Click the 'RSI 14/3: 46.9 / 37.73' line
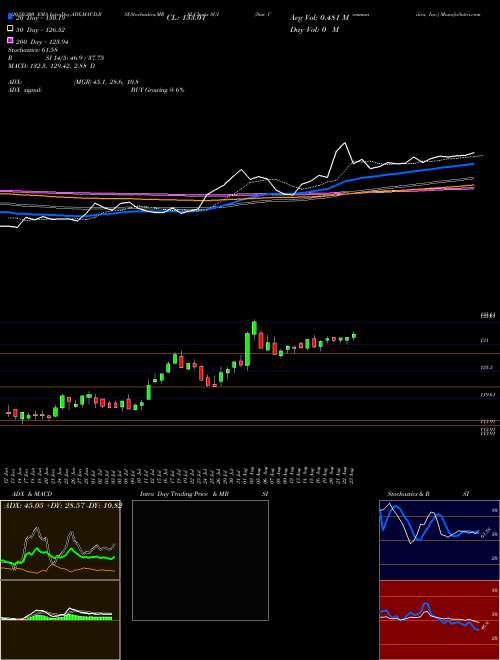Screen dimensions: 500x660 tap(56, 58)
